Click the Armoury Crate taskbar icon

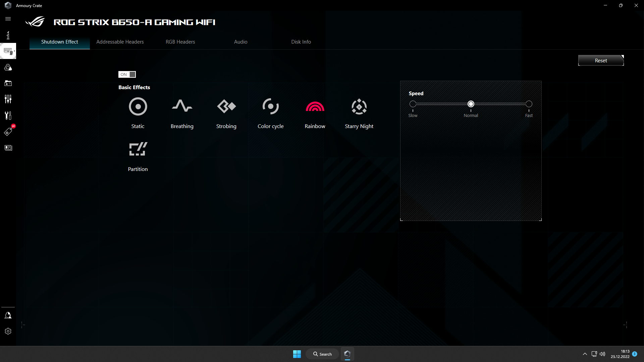coord(347,354)
